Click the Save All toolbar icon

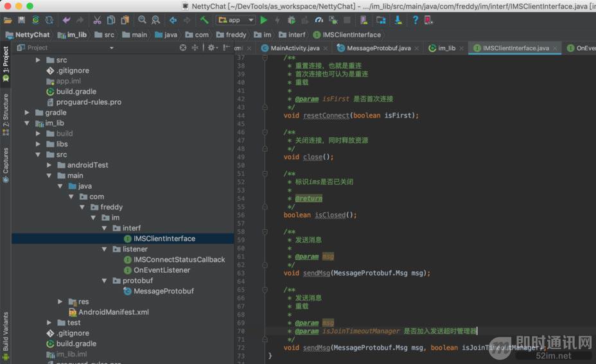21,21
